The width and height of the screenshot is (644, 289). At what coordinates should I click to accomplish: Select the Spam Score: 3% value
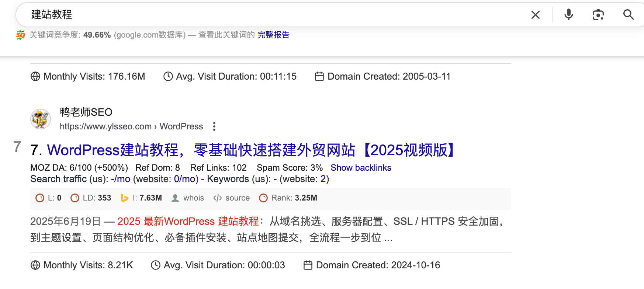290,168
